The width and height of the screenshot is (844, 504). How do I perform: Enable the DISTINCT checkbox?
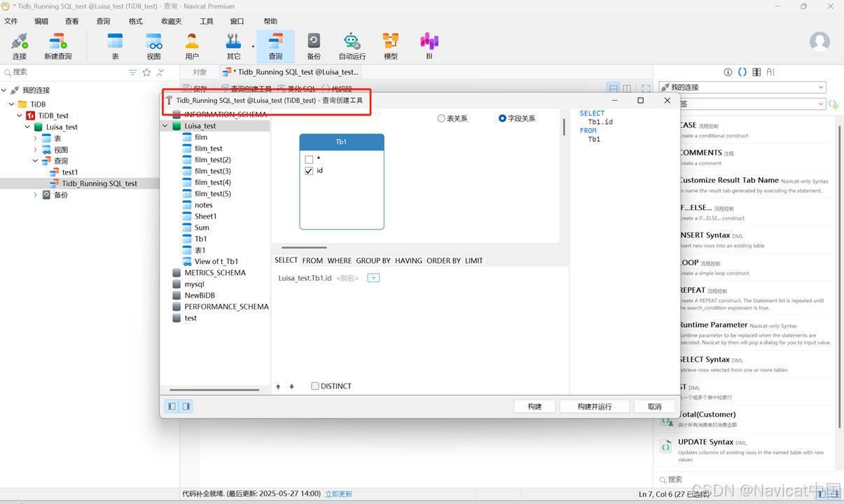(315, 386)
